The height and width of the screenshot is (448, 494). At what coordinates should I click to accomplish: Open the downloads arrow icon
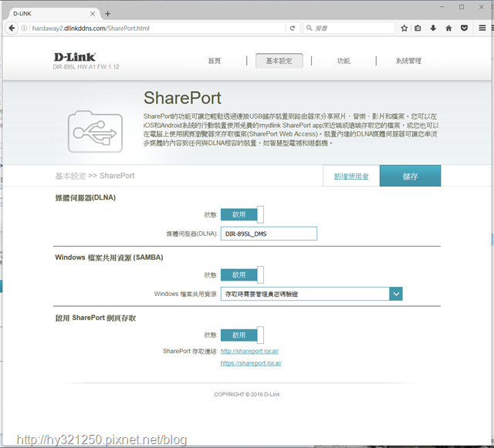coord(433,28)
